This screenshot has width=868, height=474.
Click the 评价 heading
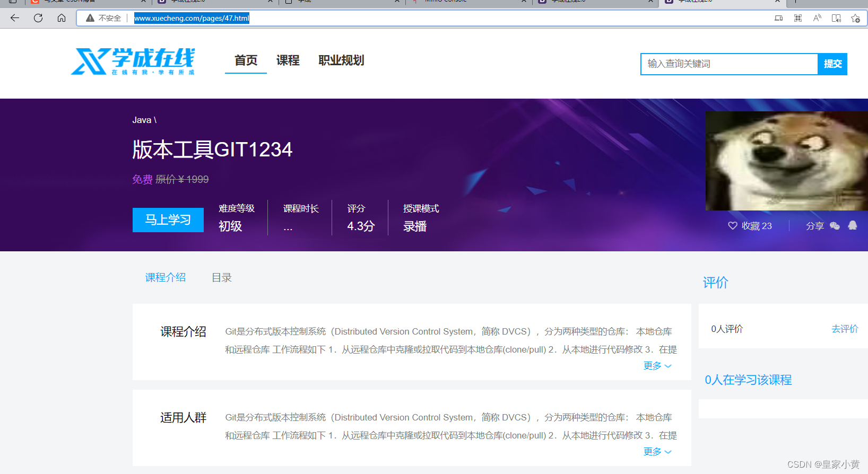pyautogui.click(x=716, y=283)
